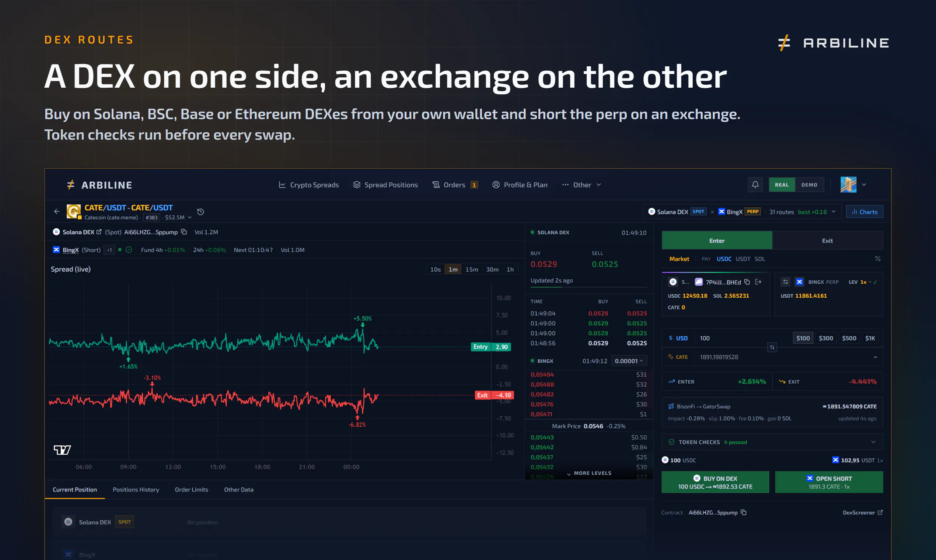Click the swap arrows icon beside BINGX PERP
Viewport: 936px width, 560px height.
click(785, 282)
